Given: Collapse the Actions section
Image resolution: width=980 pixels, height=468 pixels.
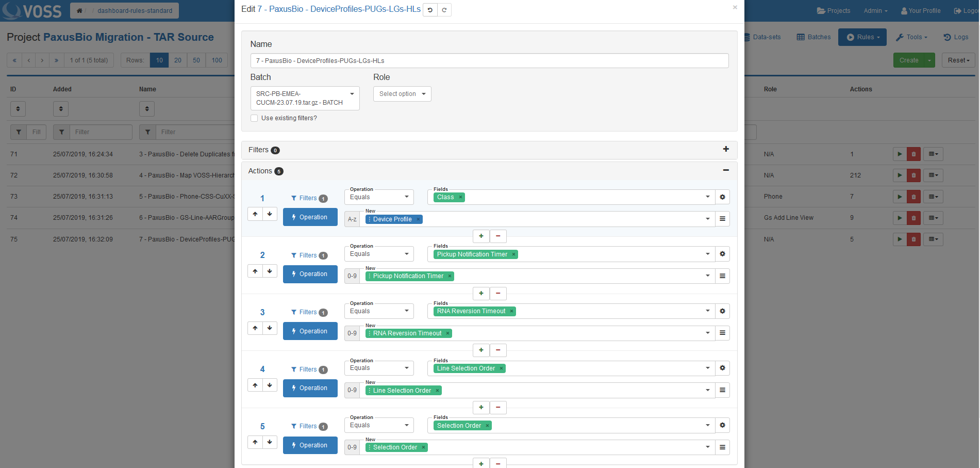Looking at the screenshot, I should (x=725, y=170).
